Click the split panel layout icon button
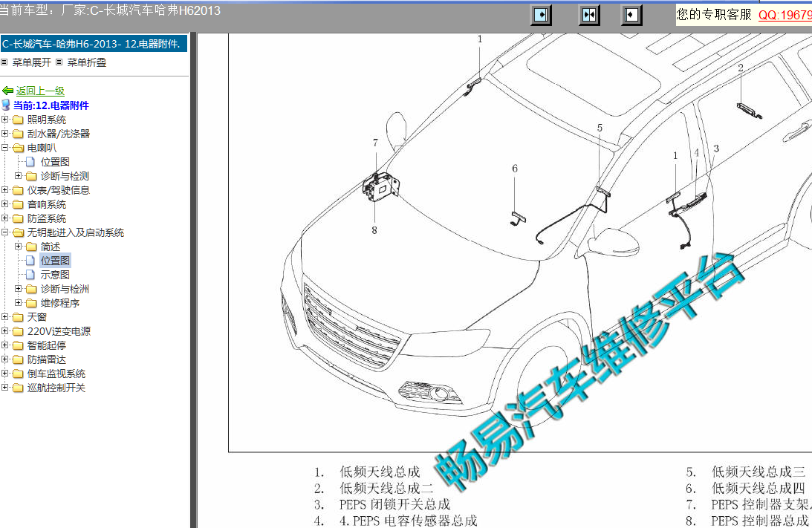This screenshot has height=528, width=812. pos(589,15)
